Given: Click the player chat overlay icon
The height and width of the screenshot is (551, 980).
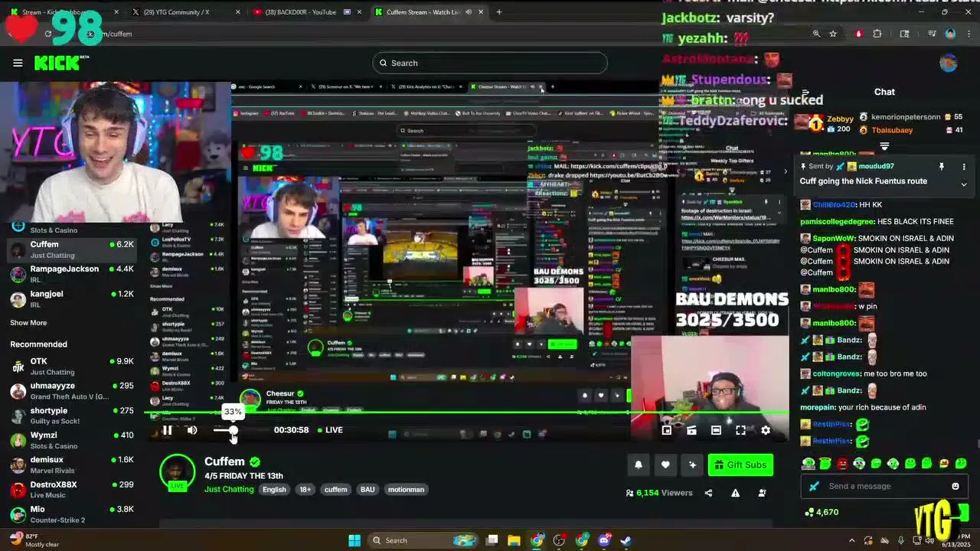Looking at the screenshot, I should tap(691, 430).
